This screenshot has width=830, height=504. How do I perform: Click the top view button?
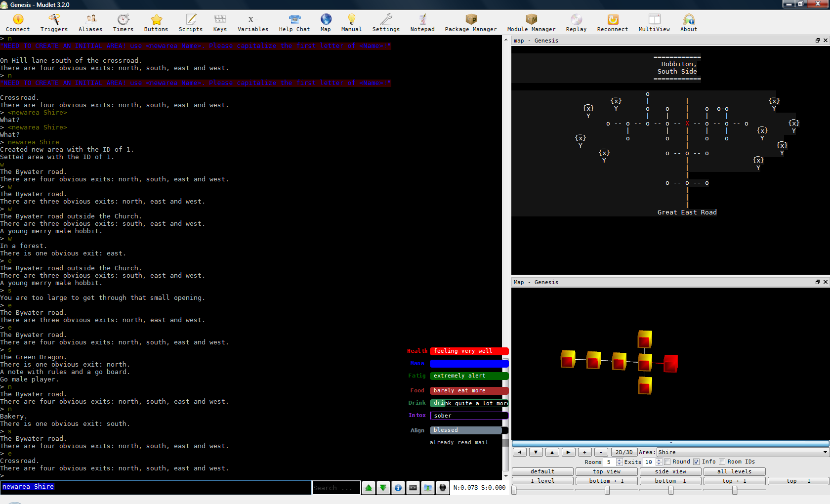click(x=606, y=471)
